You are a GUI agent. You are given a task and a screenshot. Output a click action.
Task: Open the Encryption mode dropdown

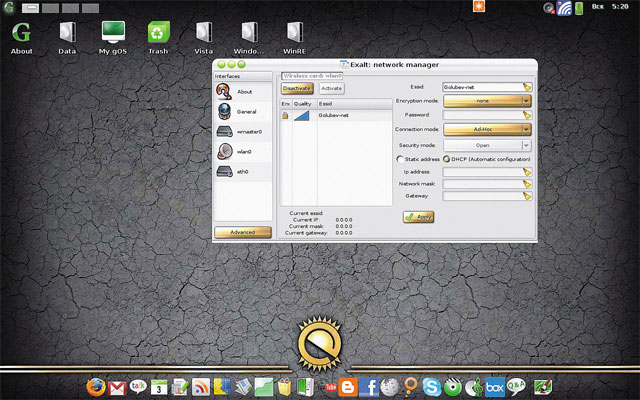point(487,101)
